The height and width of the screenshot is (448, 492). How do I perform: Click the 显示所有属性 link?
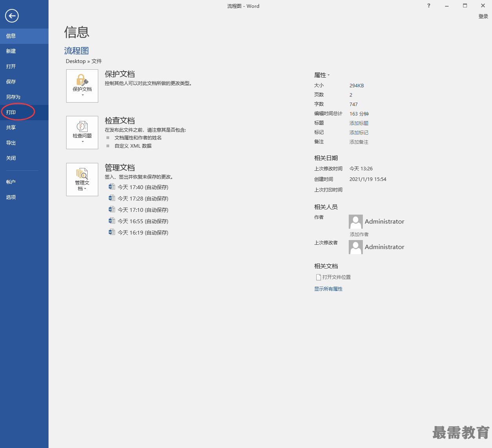click(328, 289)
